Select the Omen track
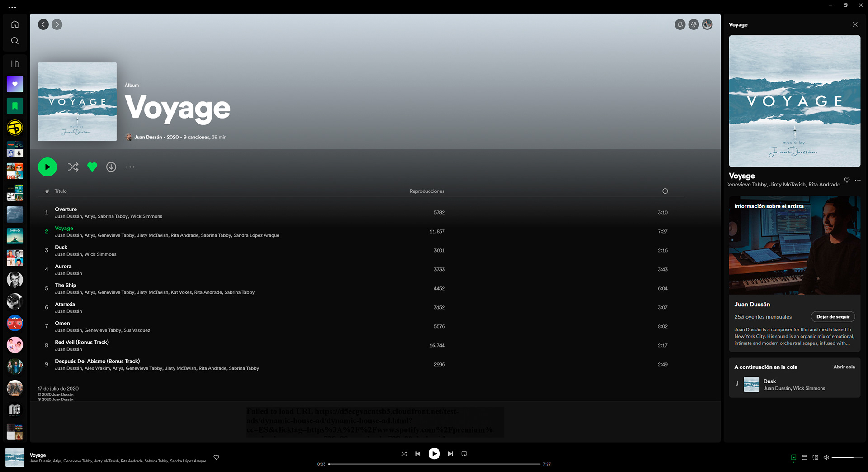 pyautogui.click(x=361, y=327)
